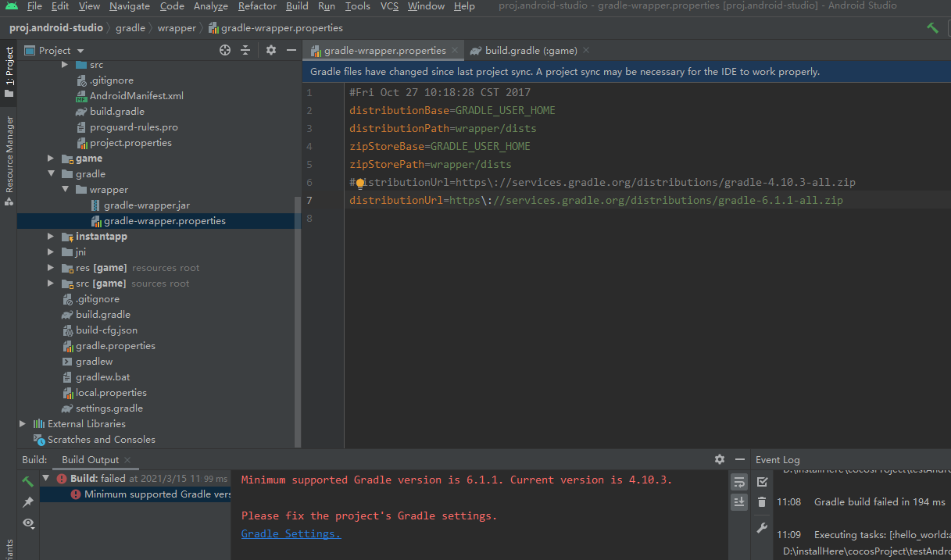Select gradle-wrapper.jar in the project tree
951x560 pixels.
click(x=146, y=205)
